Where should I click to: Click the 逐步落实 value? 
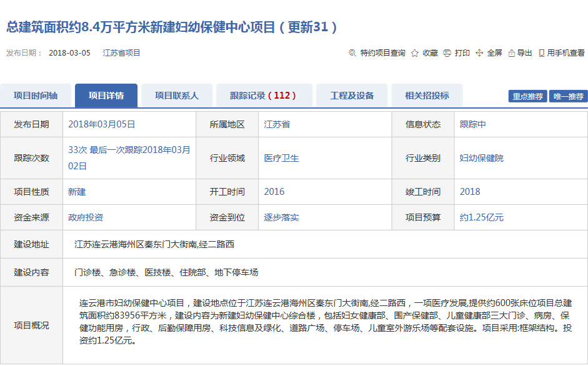[281, 217]
